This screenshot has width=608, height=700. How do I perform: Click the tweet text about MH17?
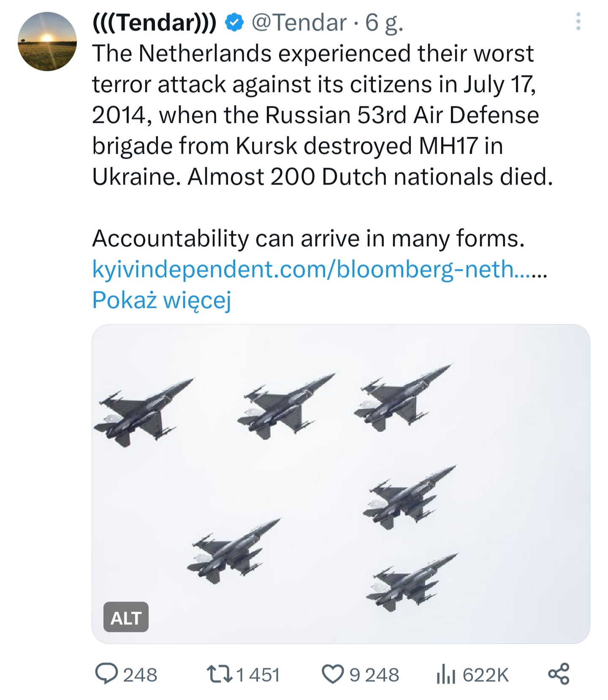[322, 115]
